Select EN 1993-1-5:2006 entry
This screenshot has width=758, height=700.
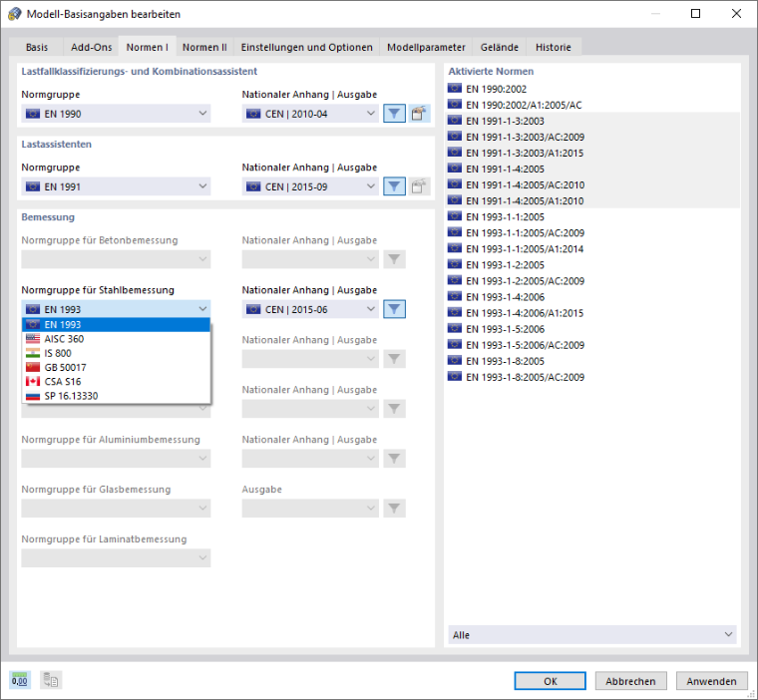pos(592,329)
